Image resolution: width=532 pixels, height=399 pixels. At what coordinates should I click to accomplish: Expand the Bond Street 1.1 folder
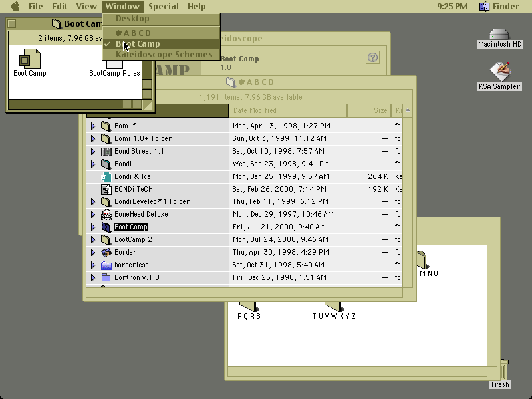click(93, 152)
